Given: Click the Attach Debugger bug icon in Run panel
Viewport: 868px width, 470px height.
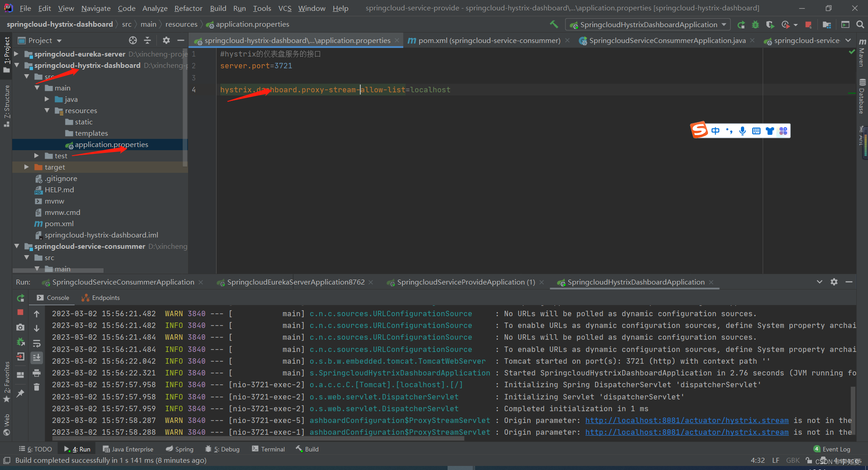Looking at the screenshot, I should (x=20, y=342).
